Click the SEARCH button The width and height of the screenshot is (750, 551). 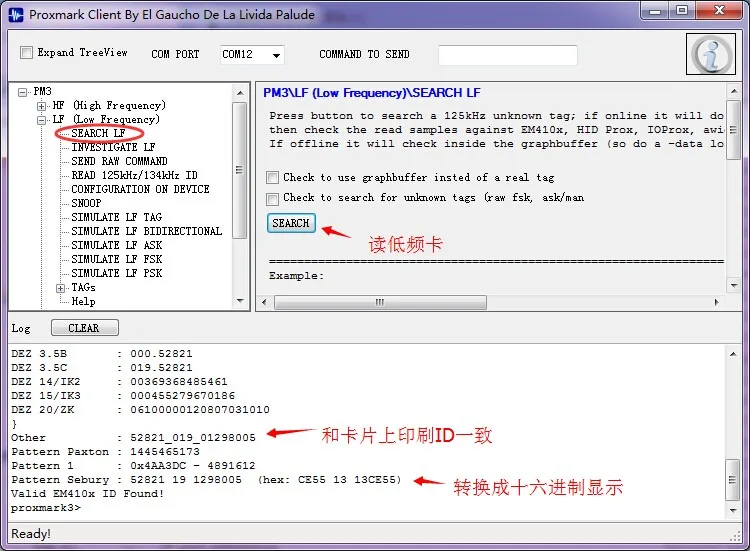pos(291,223)
